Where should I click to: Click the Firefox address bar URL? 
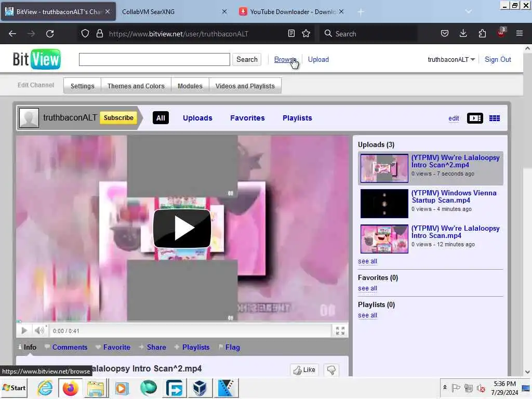coord(179,34)
